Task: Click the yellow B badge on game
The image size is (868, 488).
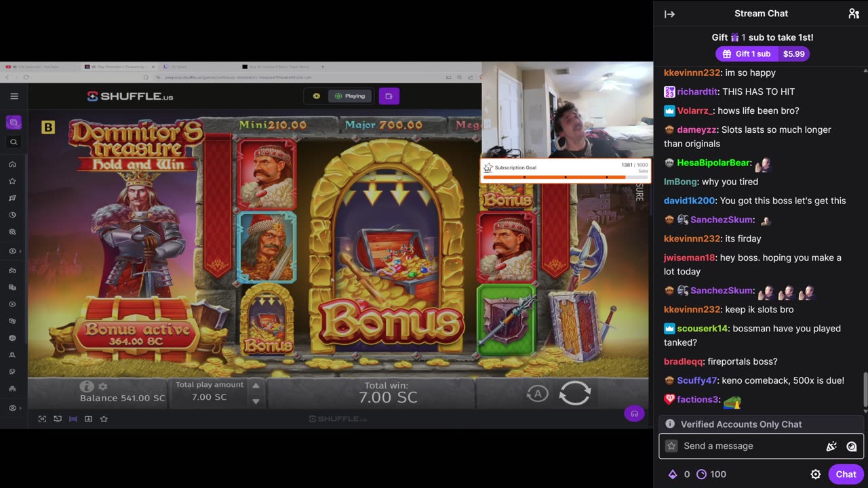Action: pyautogui.click(x=48, y=127)
